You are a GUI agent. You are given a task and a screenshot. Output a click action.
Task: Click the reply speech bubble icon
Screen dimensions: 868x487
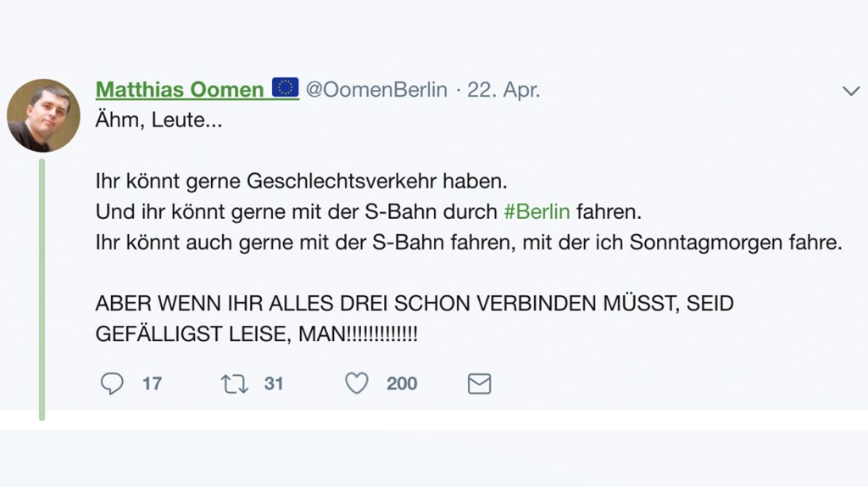(x=112, y=384)
